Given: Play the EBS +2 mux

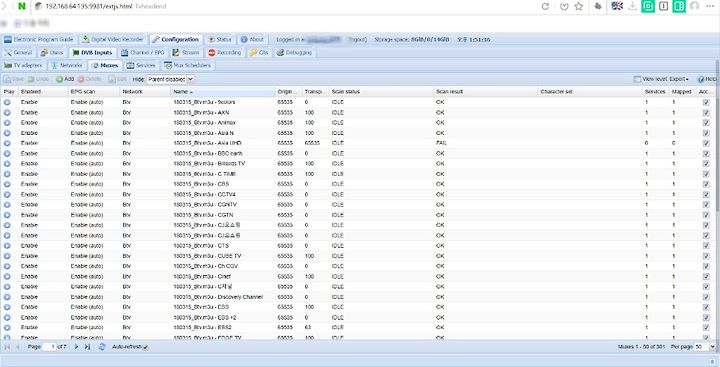Looking at the screenshot, I should (7, 317).
